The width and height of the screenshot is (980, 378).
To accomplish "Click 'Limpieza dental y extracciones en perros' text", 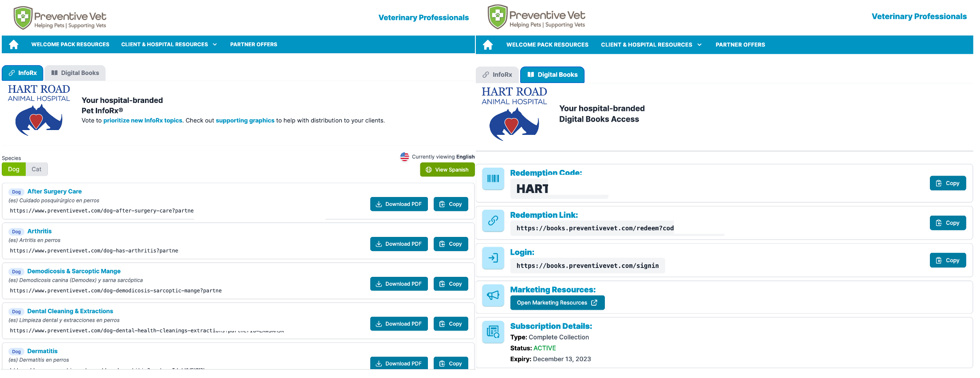I will (x=69, y=320).
